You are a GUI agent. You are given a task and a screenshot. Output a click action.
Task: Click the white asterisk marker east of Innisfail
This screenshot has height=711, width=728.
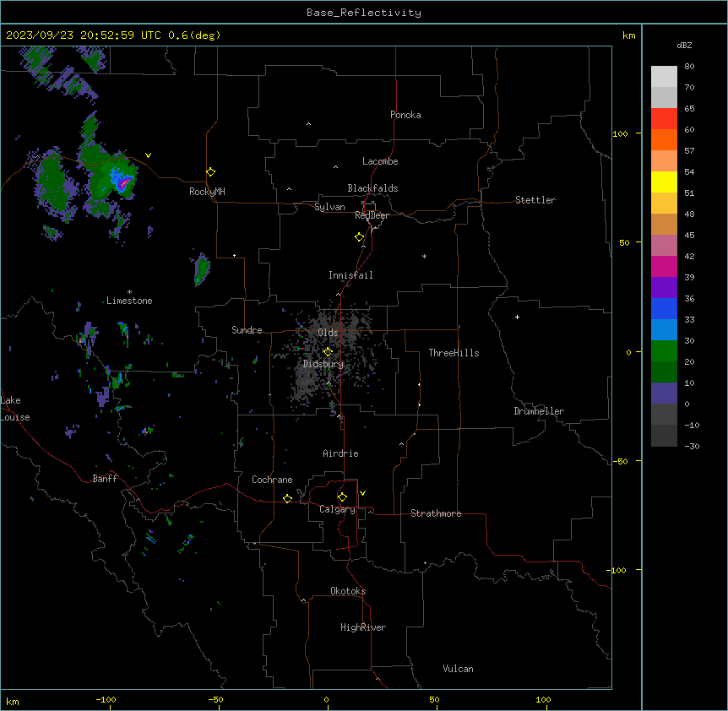pos(424,256)
